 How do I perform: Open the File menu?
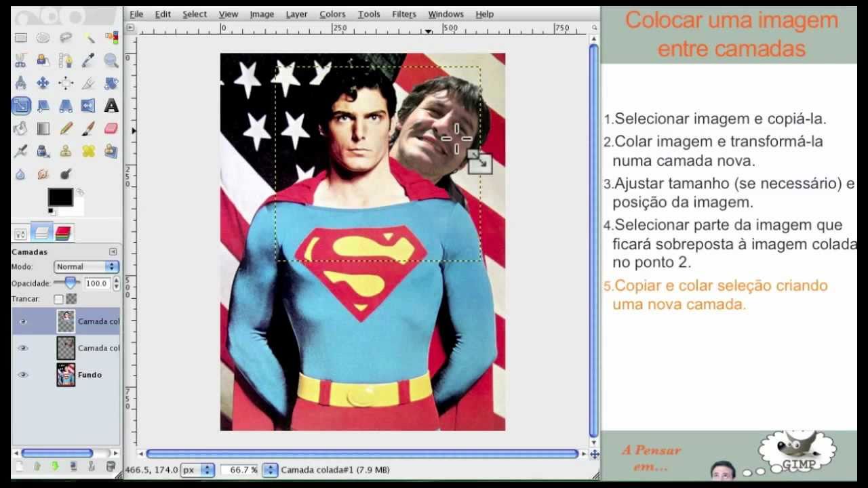click(136, 14)
